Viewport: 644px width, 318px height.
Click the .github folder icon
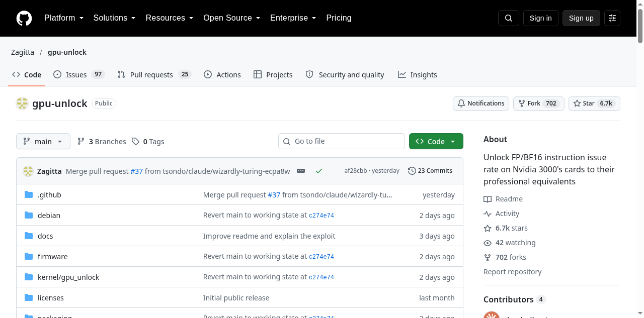click(x=29, y=195)
